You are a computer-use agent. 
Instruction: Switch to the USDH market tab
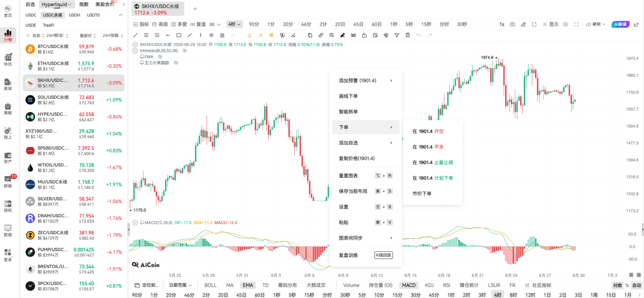point(74,15)
